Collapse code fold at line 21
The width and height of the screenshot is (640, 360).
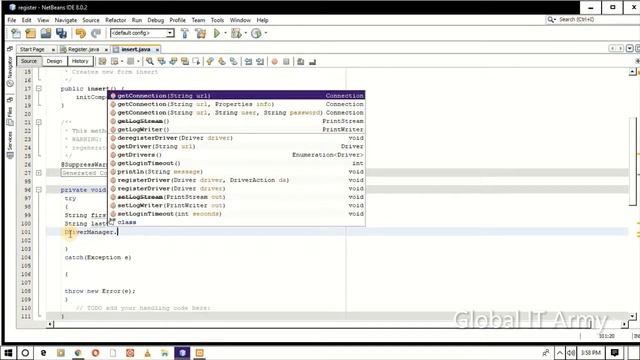click(39, 122)
